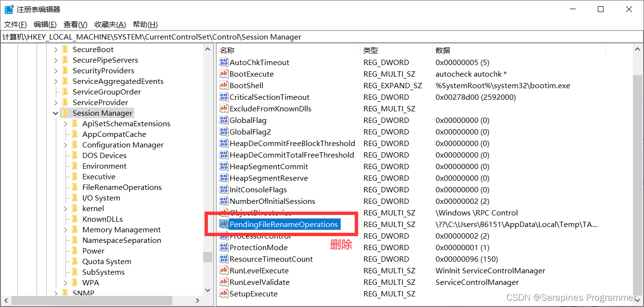Expand the SecureBoot tree node
Viewport: 644px width, 307px height.
(x=56, y=49)
